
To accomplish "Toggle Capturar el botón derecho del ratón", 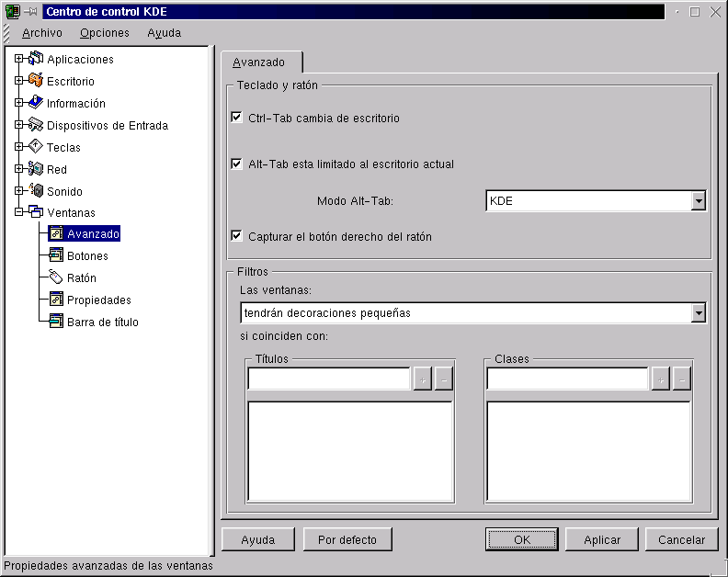I will [237, 236].
